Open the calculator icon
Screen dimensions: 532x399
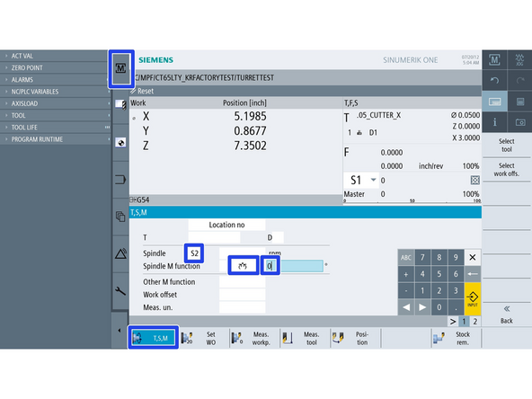click(519, 102)
